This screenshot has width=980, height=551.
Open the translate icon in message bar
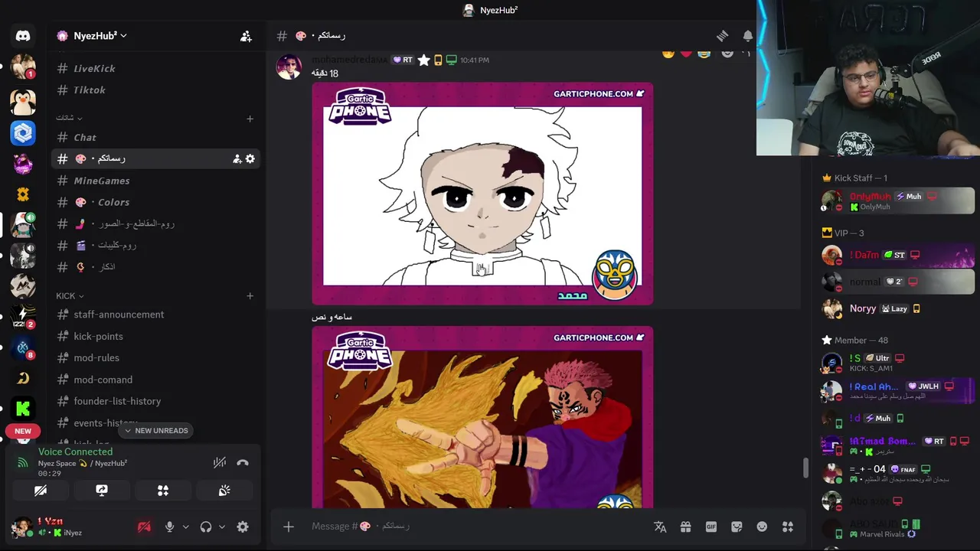coord(660,527)
